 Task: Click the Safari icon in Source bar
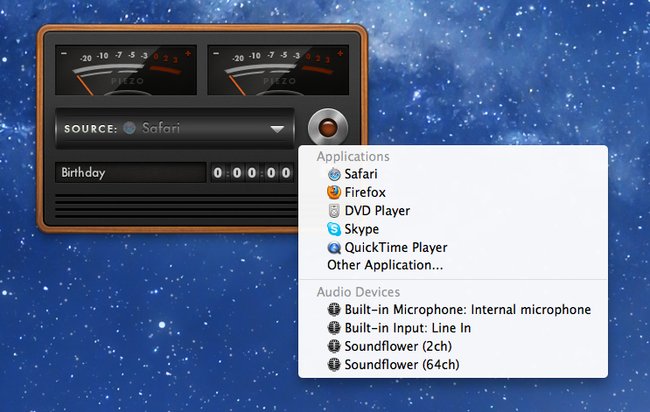[x=129, y=128]
